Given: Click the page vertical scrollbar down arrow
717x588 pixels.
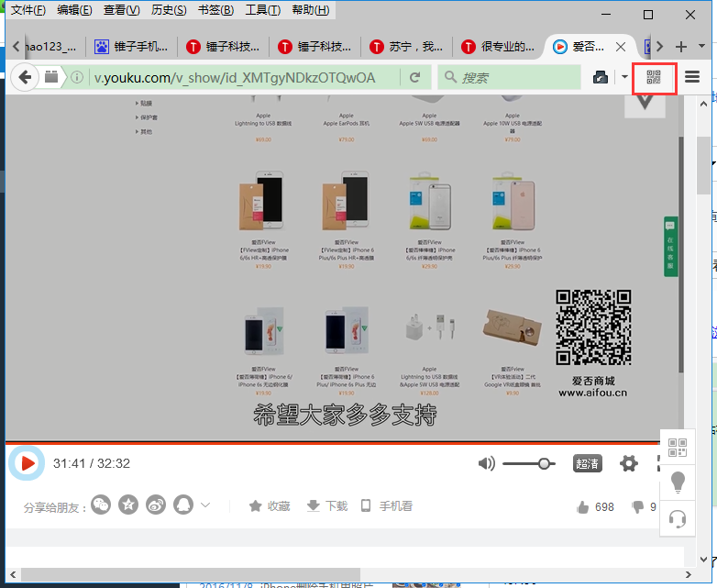Looking at the screenshot, I should point(704,560).
